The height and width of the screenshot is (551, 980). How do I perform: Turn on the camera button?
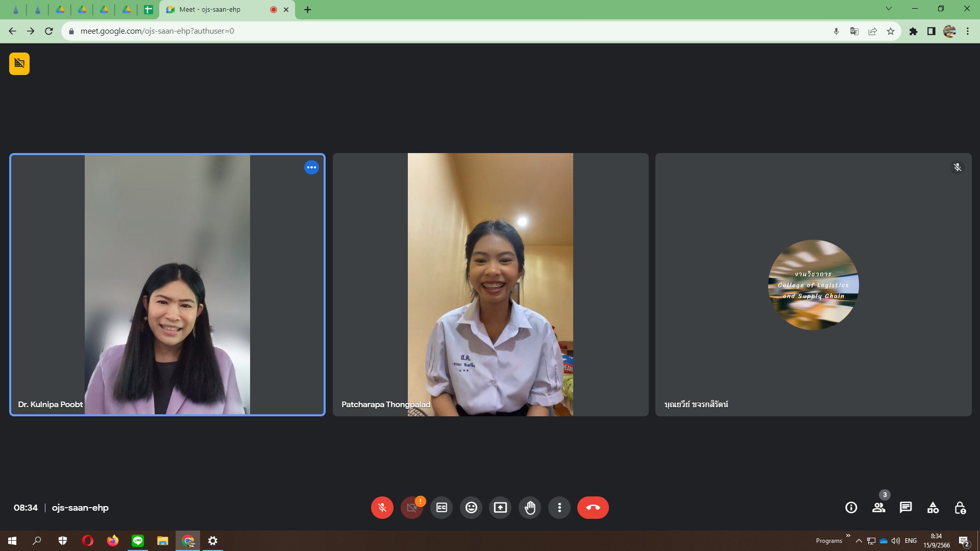click(411, 508)
